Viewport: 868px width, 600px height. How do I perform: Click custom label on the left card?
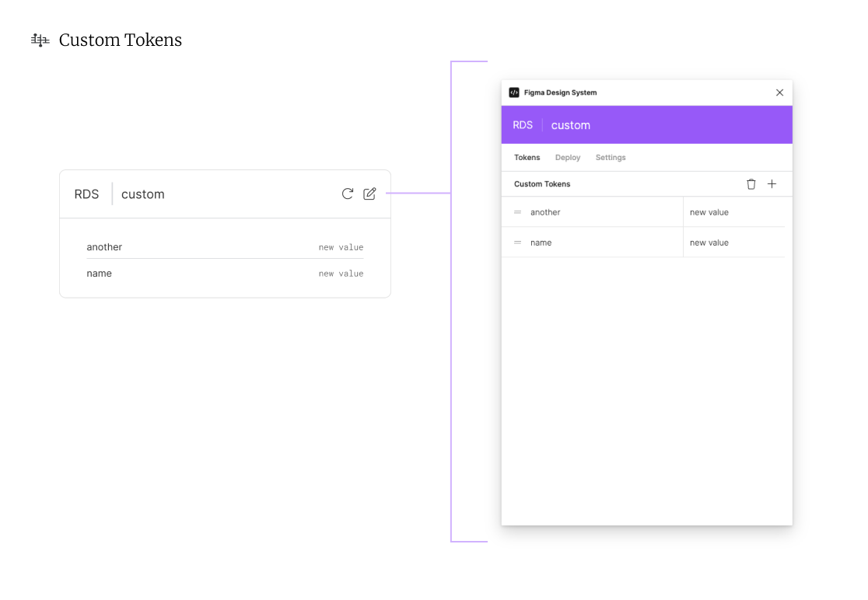point(143,194)
